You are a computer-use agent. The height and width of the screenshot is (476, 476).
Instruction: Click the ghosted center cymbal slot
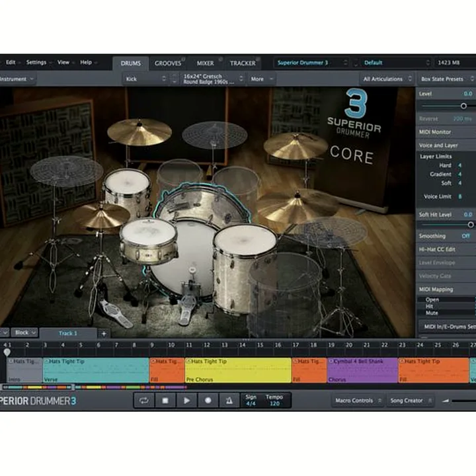tap(214, 134)
